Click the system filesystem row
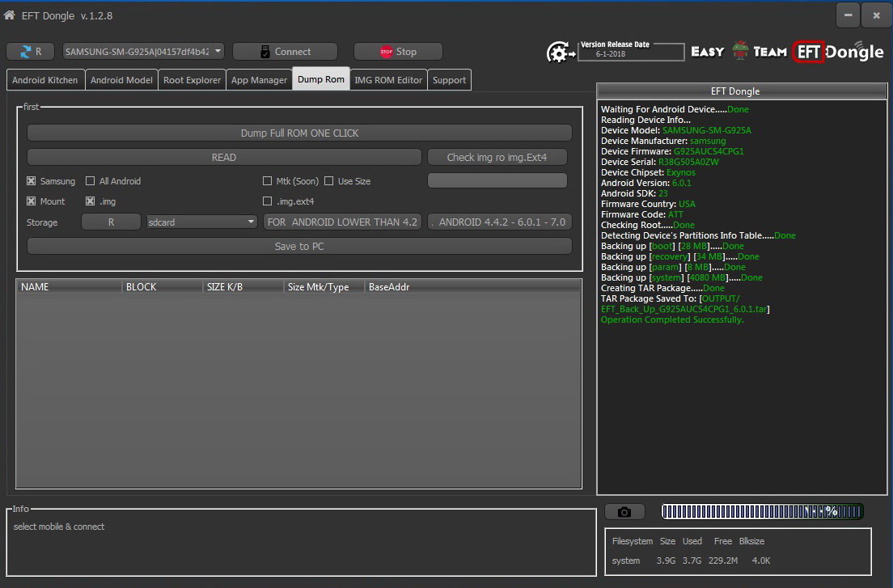The width and height of the screenshot is (893, 588). pyautogui.click(x=691, y=561)
